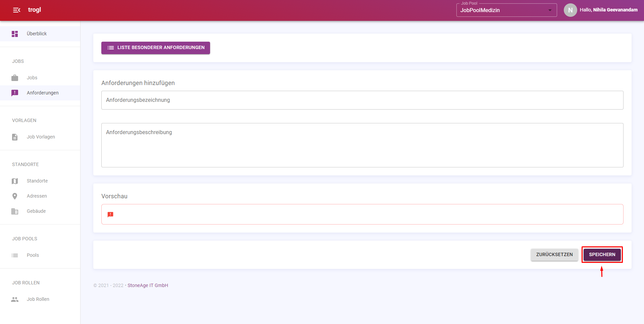The image size is (644, 324).
Task: Open Standorte in the sidebar
Action: [x=40, y=181]
